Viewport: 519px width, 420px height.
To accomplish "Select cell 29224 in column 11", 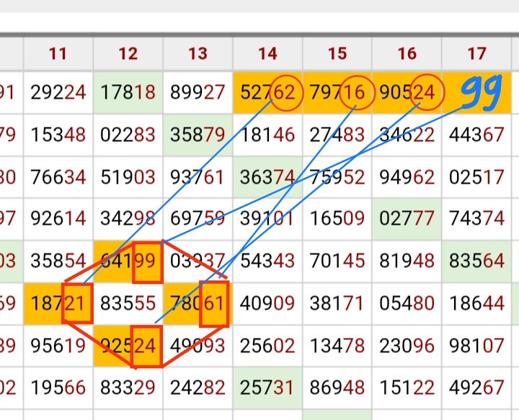I will point(58,92).
